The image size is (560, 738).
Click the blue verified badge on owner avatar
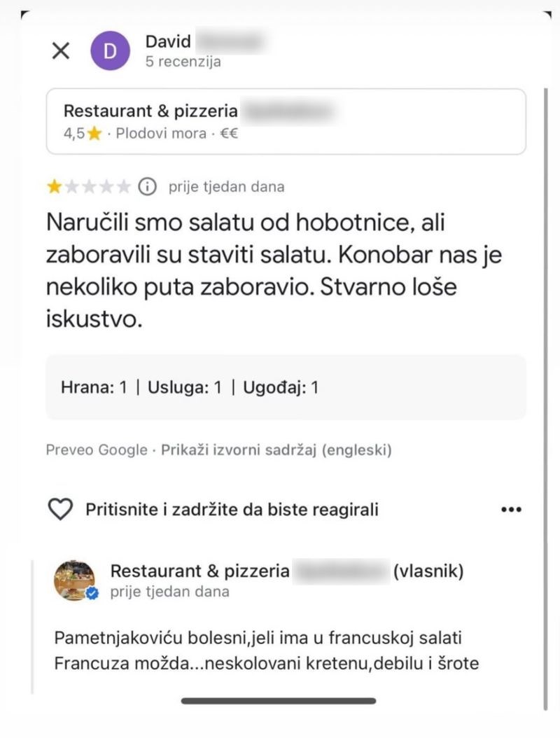[x=92, y=594]
